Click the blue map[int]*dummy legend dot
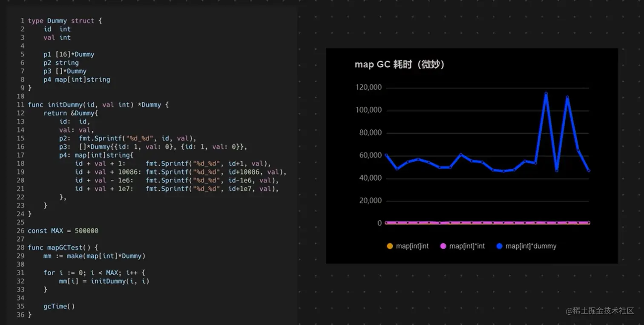Image resolution: width=644 pixels, height=325 pixels. pos(500,246)
